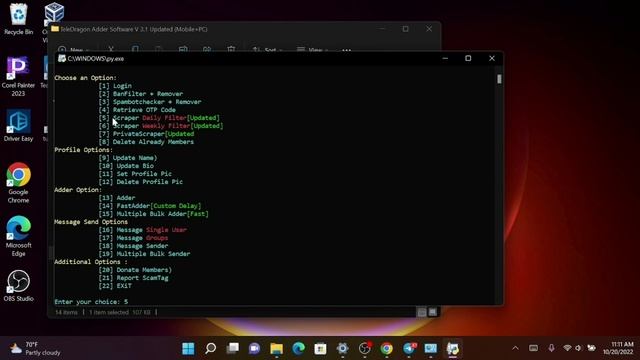Open the volume speaker tray icon
This screenshot has width=640, height=360.
[x=578, y=348]
